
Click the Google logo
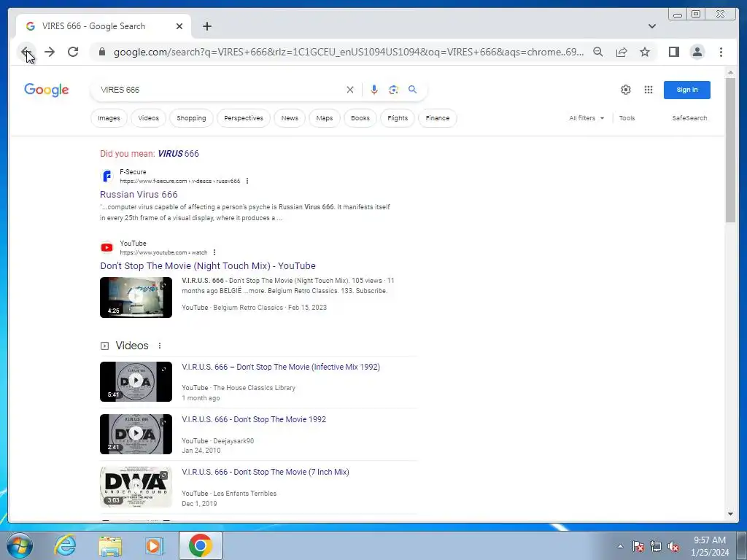click(x=46, y=90)
